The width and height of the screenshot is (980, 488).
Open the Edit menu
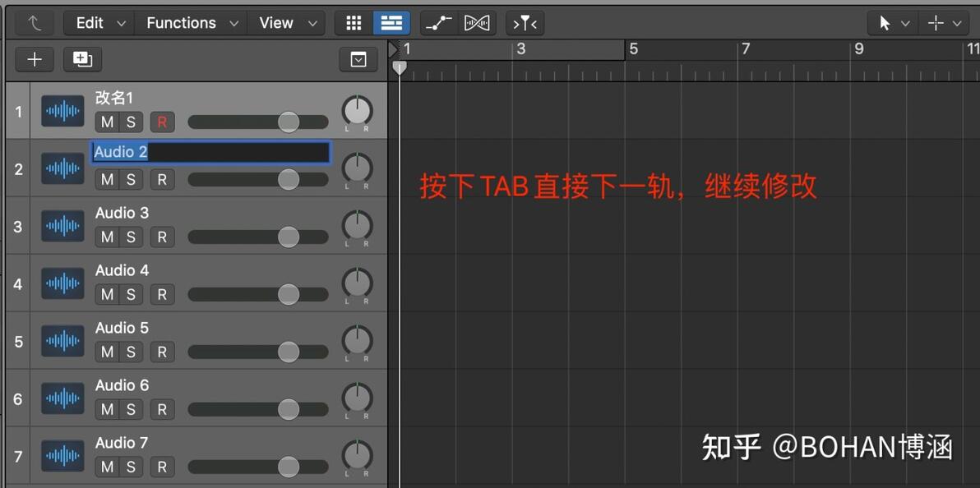100,23
